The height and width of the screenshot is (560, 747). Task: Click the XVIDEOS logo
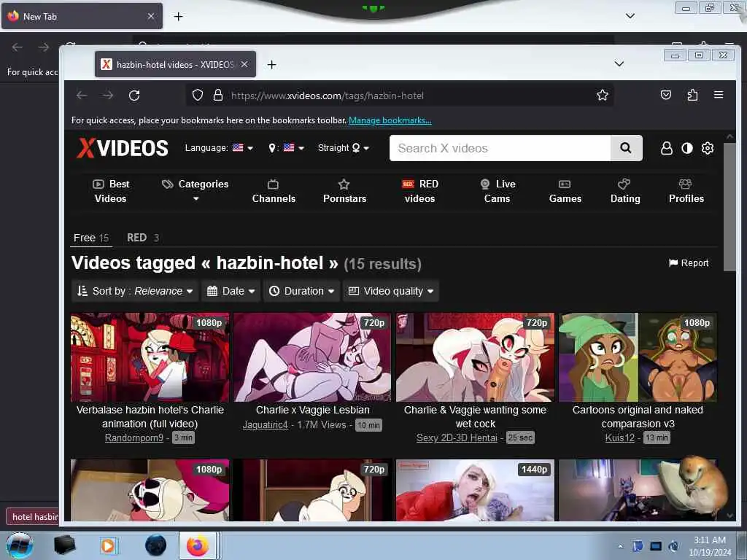pyautogui.click(x=123, y=148)
